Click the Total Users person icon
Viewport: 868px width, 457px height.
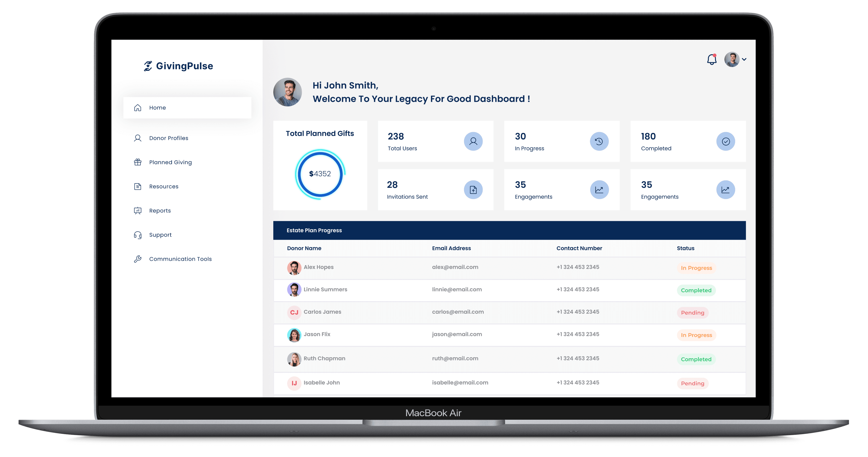pos(473,141)
